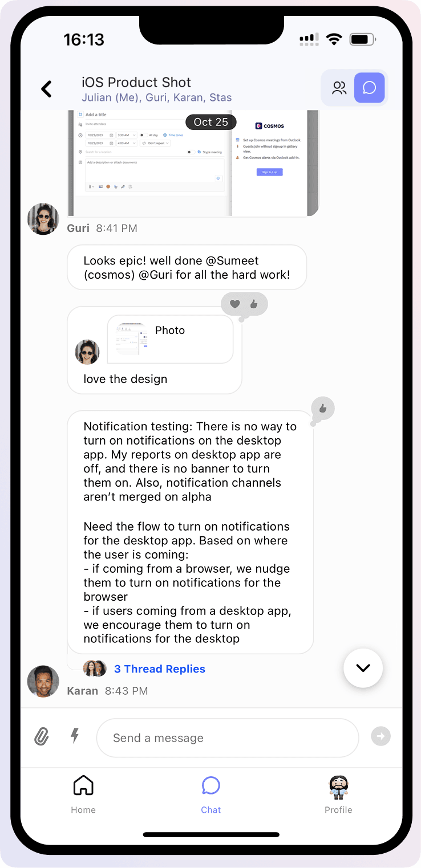
Task: Open the 3 Thread Replies link
Action: pos(160,669)
